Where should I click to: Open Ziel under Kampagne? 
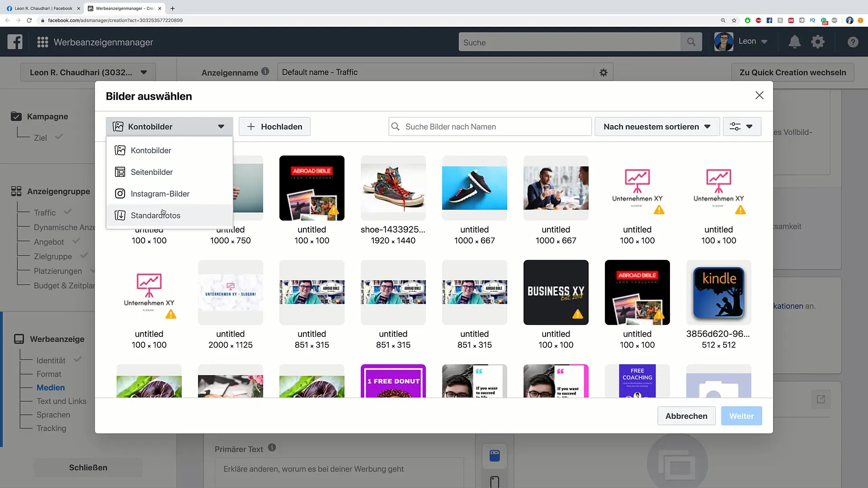(x=40, y=138)
